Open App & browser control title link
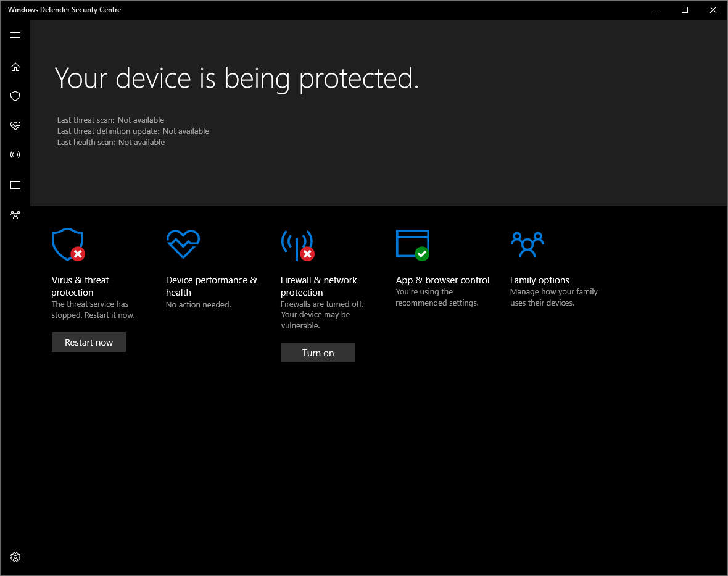 (442, 280)
